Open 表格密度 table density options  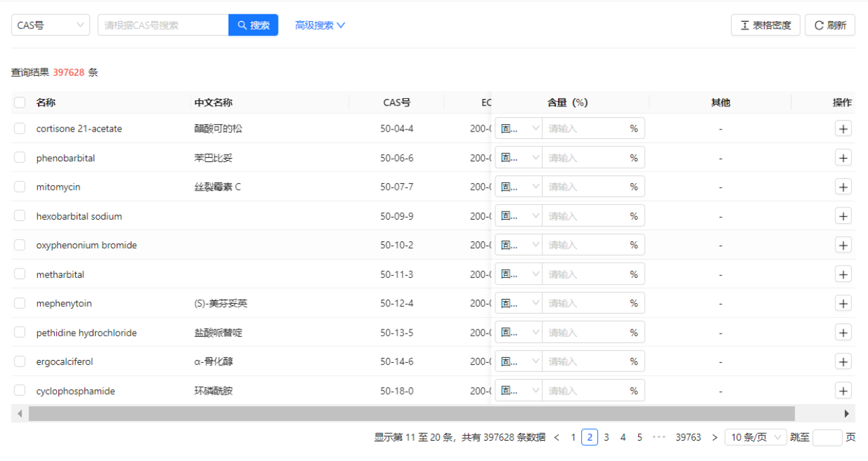pos(765,25)
